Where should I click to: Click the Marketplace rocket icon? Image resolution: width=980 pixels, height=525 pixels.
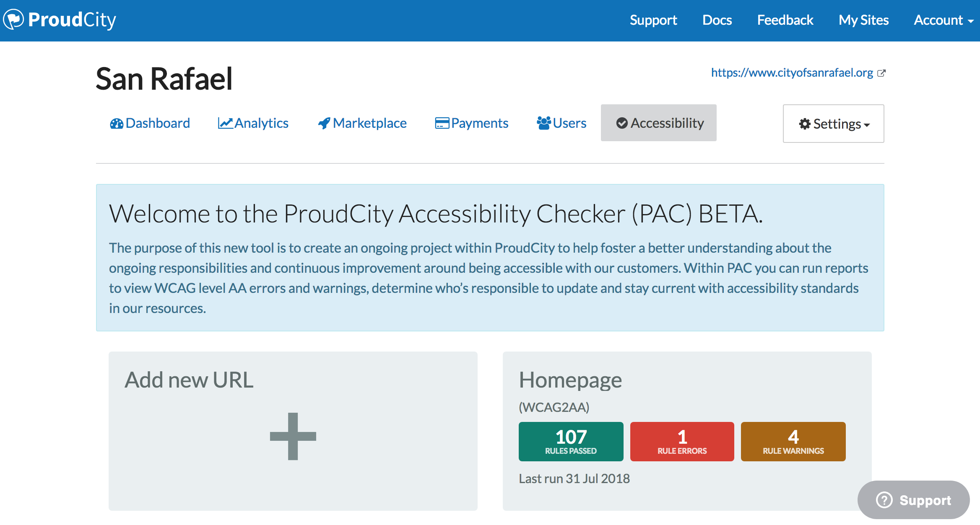[324, 123]
